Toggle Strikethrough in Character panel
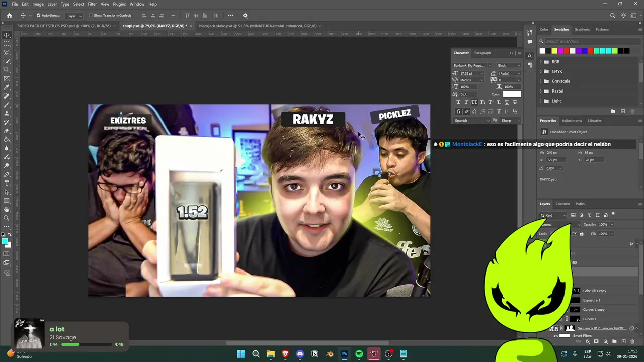Image resolution: width=644 pixels, height=362 pixels. coord(514,102)
